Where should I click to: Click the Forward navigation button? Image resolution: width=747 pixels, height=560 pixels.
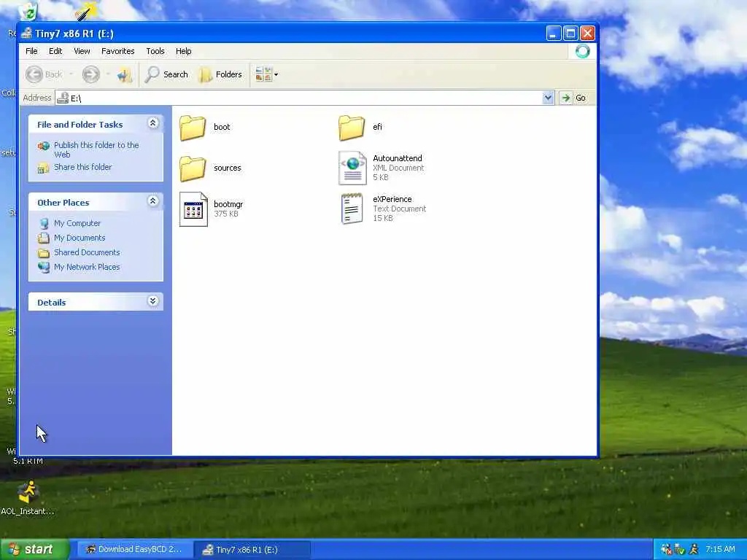91,74
